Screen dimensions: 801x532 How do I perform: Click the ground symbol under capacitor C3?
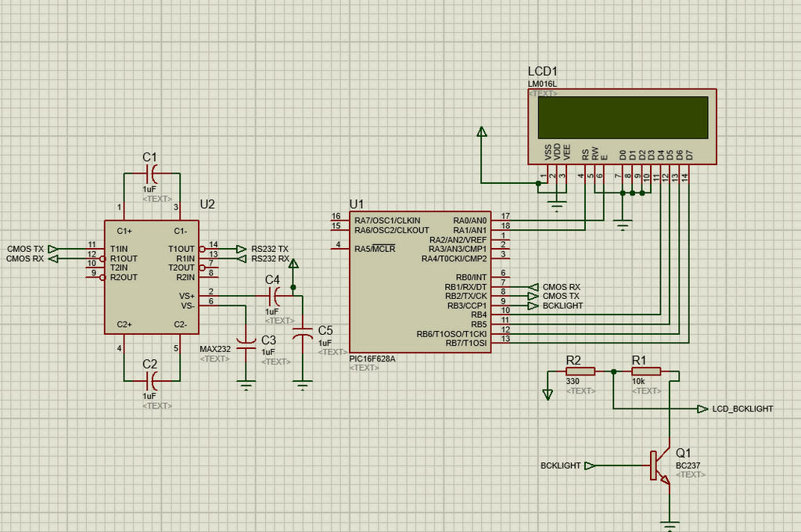(246, 385)
